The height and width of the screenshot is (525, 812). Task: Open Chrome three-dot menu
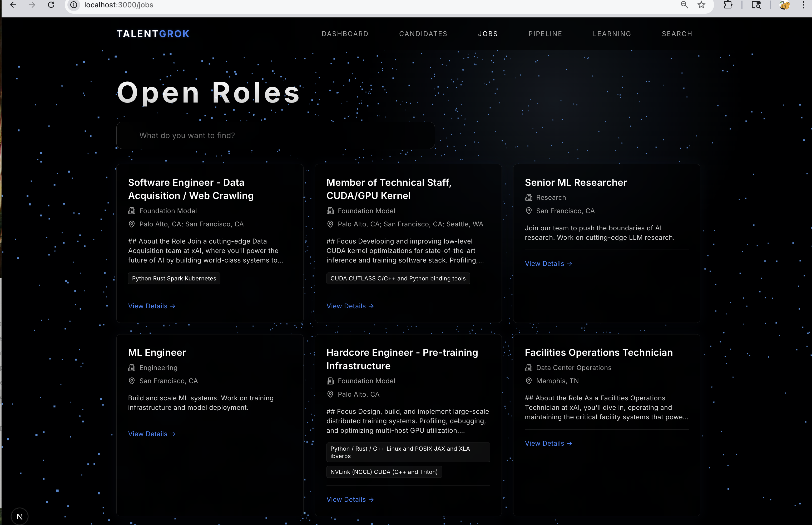(804, 5)
